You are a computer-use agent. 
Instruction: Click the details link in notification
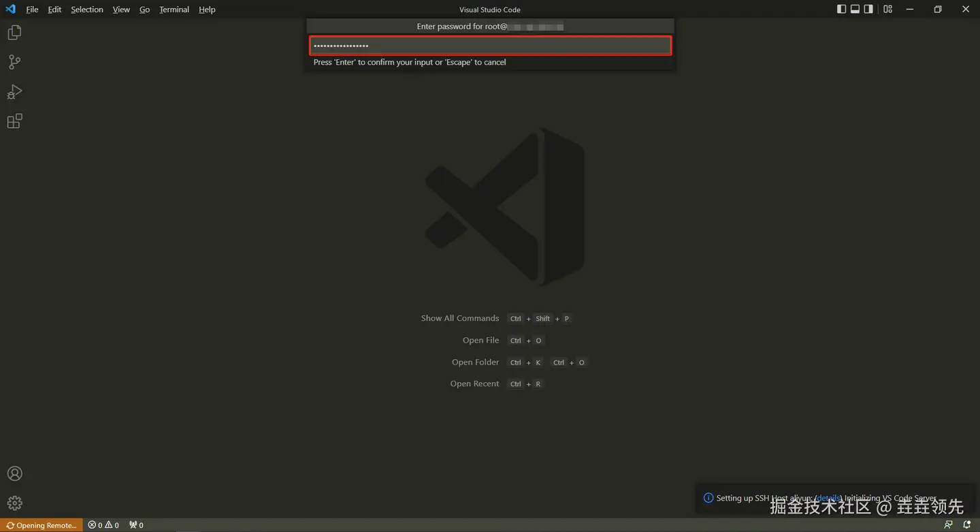tap(828, 498)
